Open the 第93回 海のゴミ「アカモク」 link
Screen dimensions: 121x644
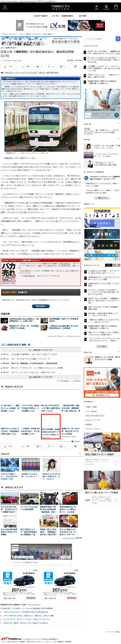click(x=37, y=368)
